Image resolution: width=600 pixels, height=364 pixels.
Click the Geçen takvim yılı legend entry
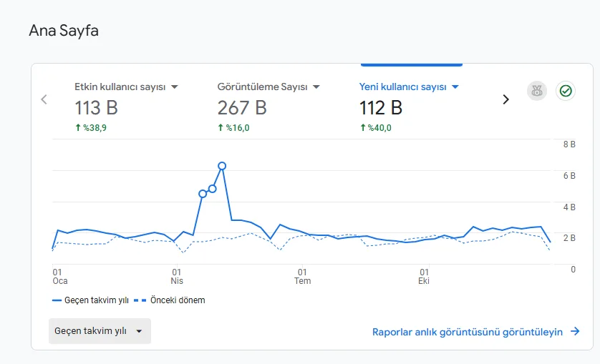point(91,300)
